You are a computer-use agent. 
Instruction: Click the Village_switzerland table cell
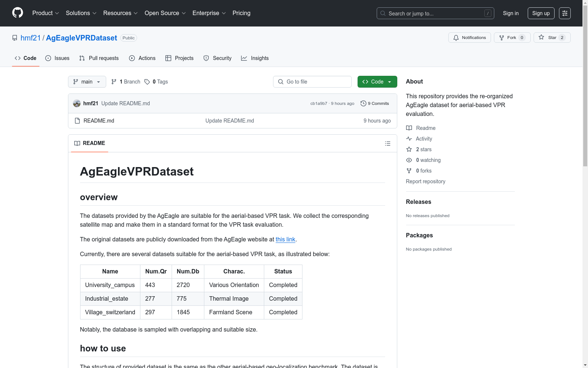[x=110, y=312]
